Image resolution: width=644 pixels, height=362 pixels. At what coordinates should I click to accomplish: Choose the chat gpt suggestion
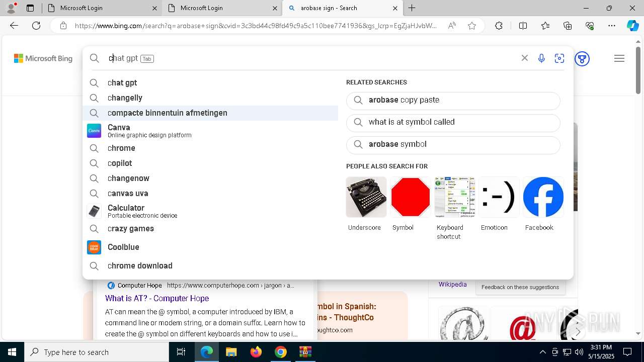pos(210,82)
